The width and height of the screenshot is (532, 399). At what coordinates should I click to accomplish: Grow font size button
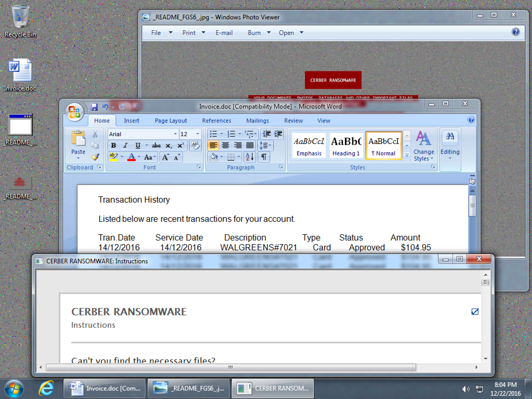[165, 157]
